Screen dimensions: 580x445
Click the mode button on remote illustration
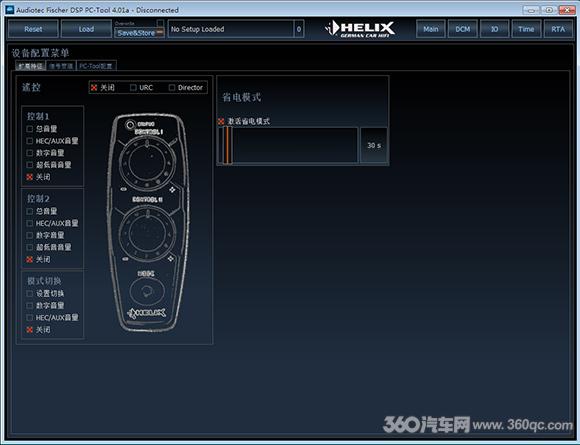coord(146,290)
